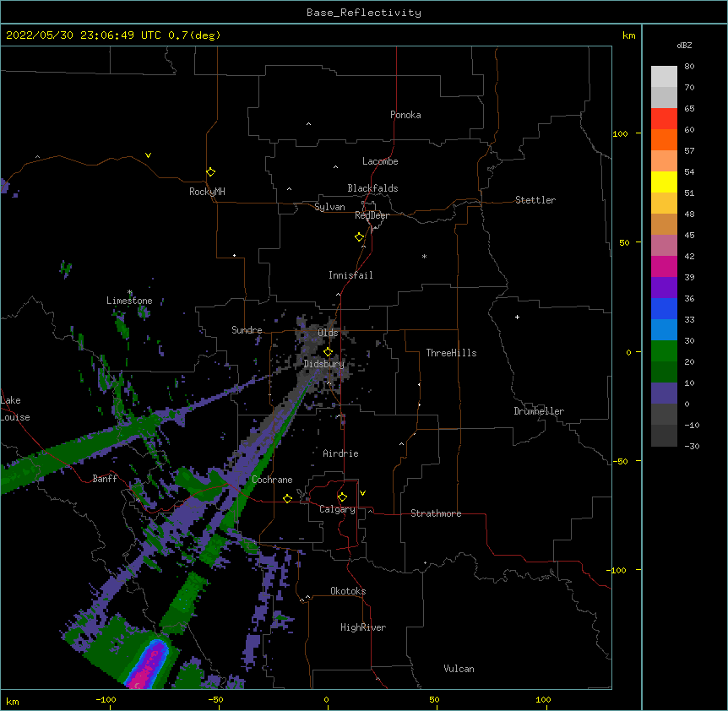Image resolution: width=728 pixels, height=711 pixels.
Task: Click the yellow diamond marker near RockyMH
Action: pos(210,172)
